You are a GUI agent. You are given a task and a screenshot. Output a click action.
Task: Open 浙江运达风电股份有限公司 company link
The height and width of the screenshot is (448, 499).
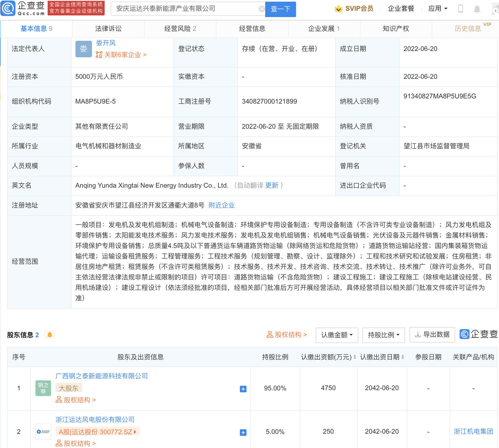(x=95, y=420)
